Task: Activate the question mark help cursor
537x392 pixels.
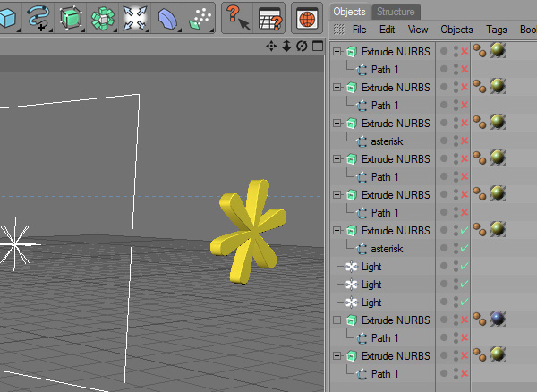Action: click(236, 17)
